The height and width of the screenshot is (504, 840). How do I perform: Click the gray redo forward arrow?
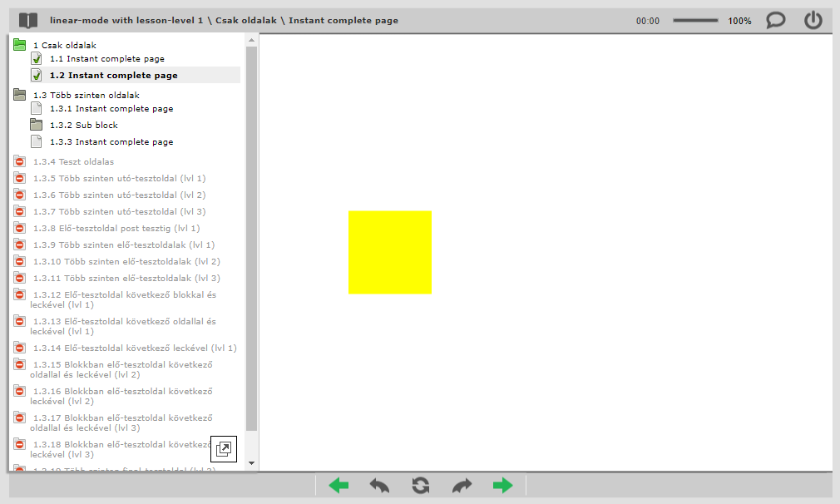(462, 486)
